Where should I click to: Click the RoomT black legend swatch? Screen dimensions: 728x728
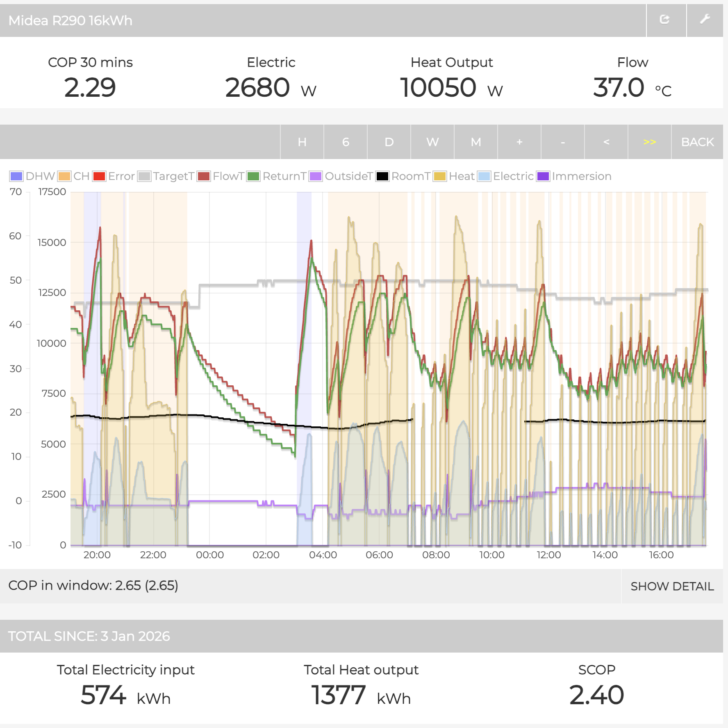[x=382, y=176]
